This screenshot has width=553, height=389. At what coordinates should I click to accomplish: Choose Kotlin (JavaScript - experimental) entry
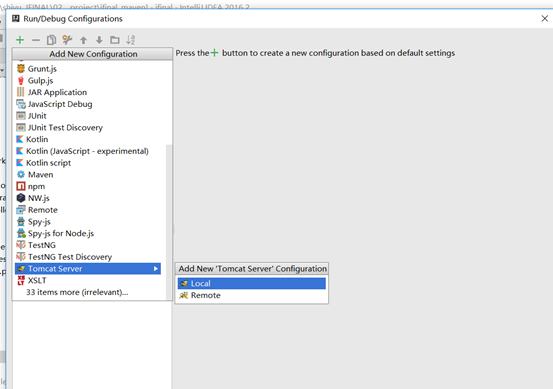87,151
